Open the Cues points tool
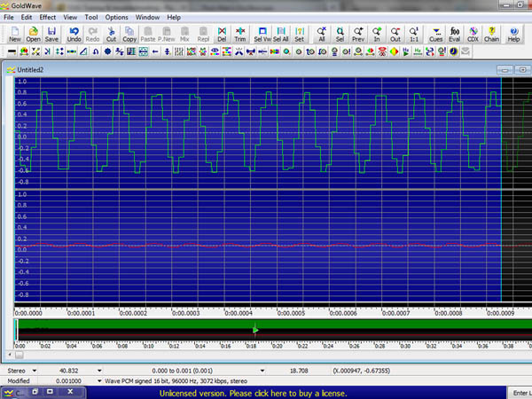The height and width of the screenshot is (399, 532). pyautogui.click(x=436, y=35)
